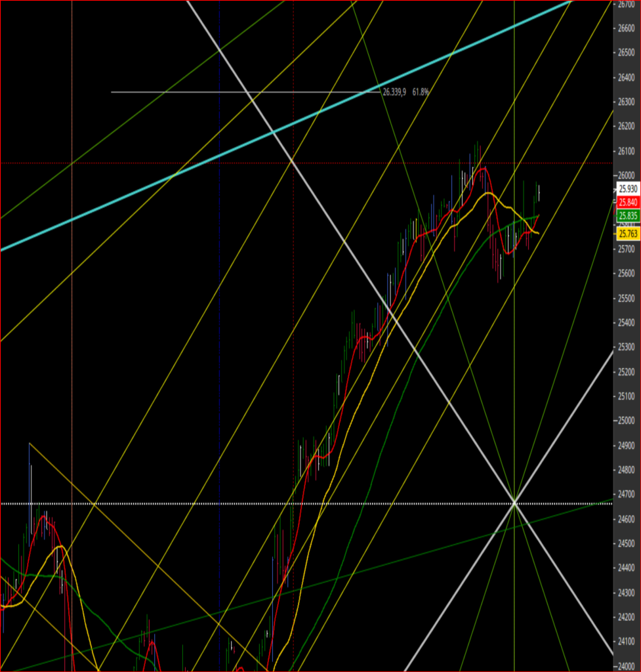Select the 24200 price axis label
This screenshot has height=672, width=641.
627,617
